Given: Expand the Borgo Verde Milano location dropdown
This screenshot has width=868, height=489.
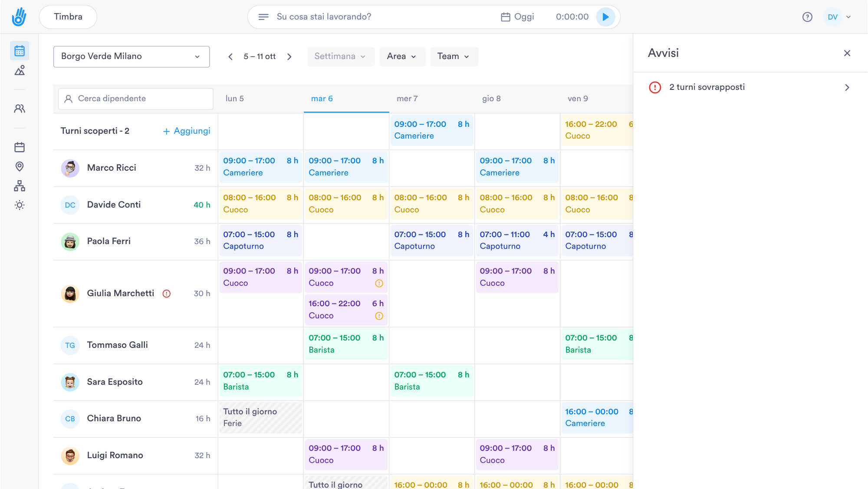Looking at the screenshot, I should 132,56.
